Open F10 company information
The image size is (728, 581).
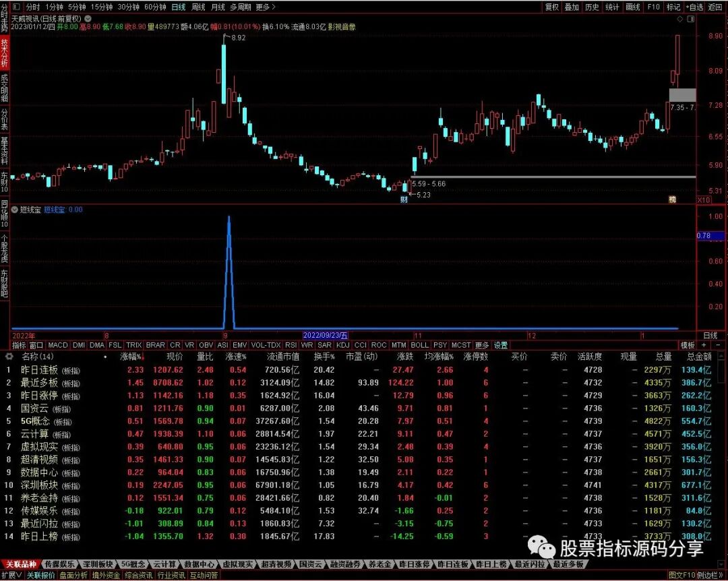click(x=653, y=7)
